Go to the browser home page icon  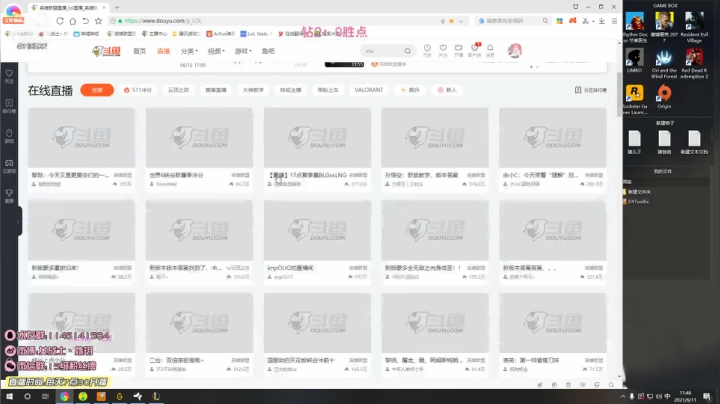(73, 21)
